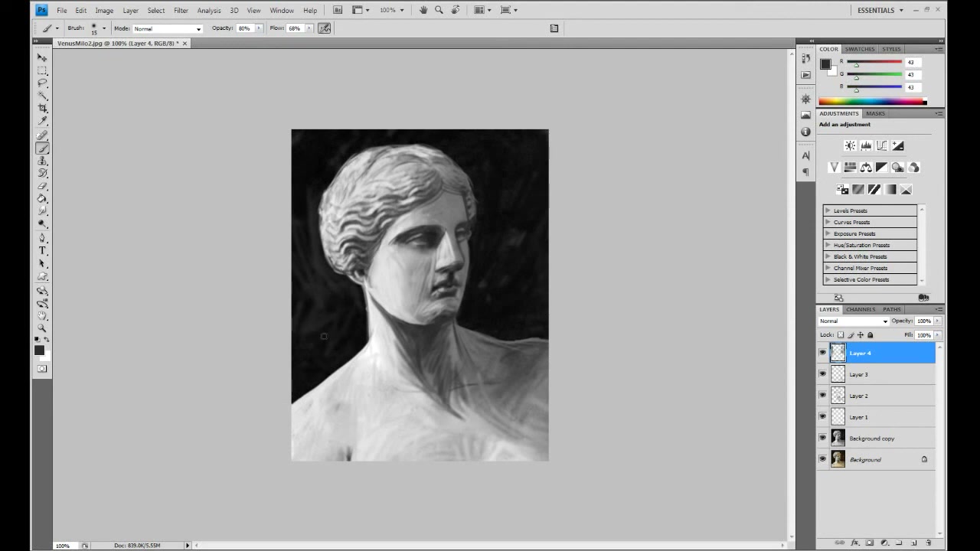Open the layer Fill slider arrow
This screenshot has width=980, height=551.
click(x=938, y=335)
